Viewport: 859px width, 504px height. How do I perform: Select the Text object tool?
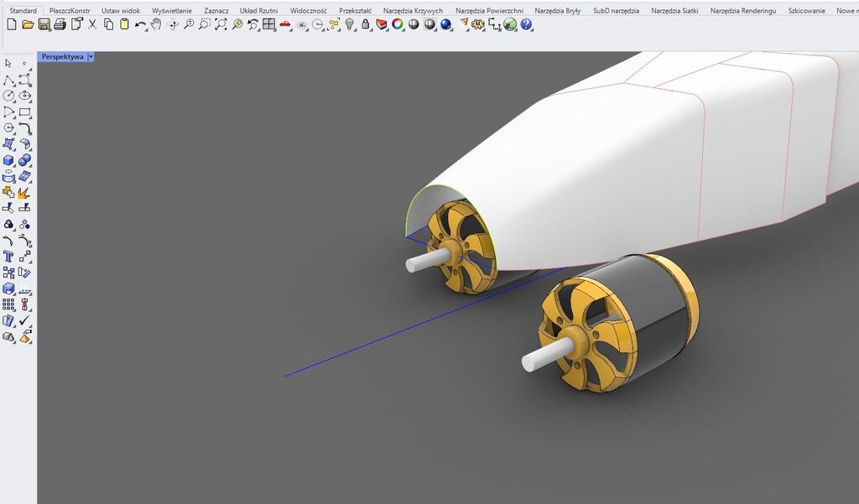8,257
